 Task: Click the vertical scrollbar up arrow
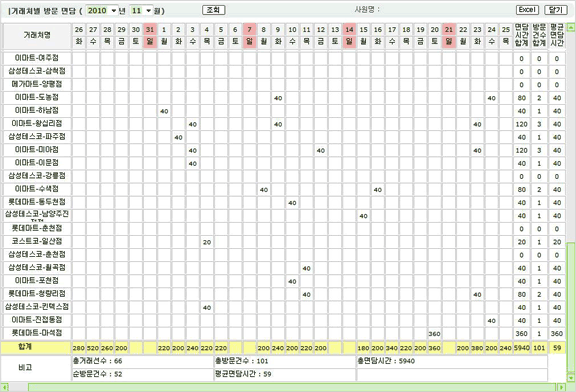pyautogui.click(x=571, y=27)
